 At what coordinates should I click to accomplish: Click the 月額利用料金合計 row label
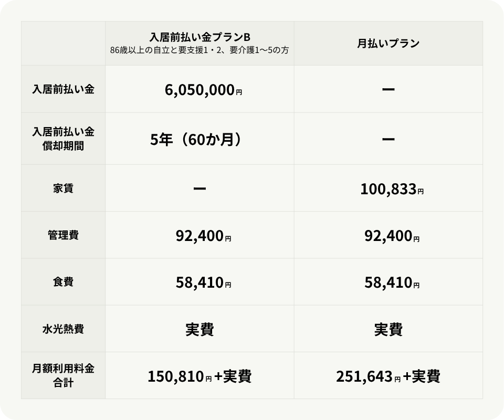(63, 376)
